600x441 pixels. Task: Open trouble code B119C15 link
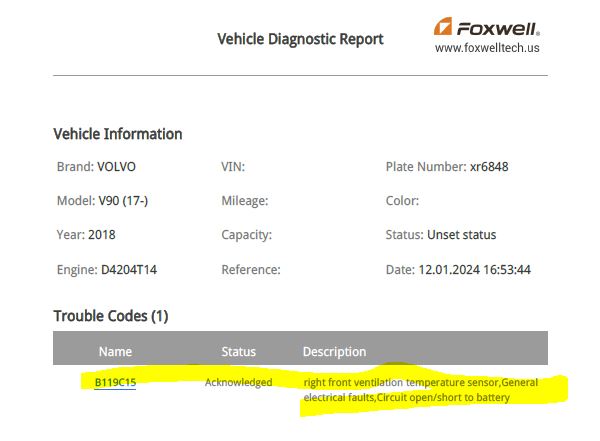click(x=115, y=382)
